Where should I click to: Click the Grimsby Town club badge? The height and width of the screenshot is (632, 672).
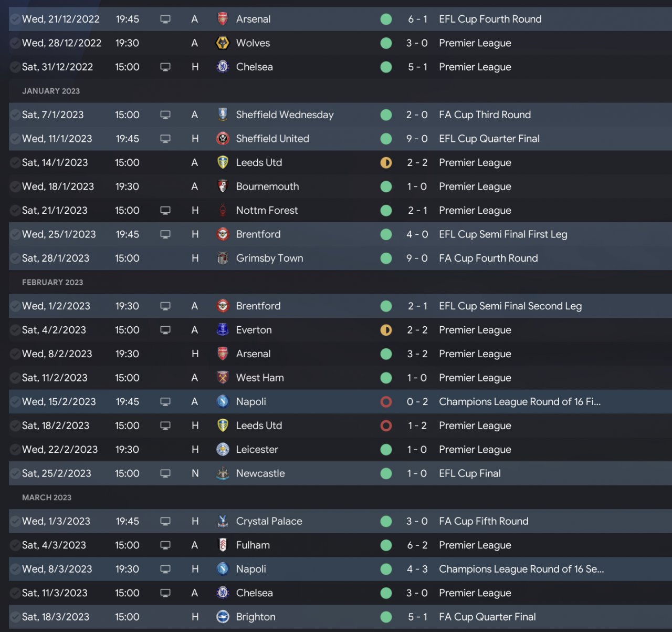pos(223,258)
